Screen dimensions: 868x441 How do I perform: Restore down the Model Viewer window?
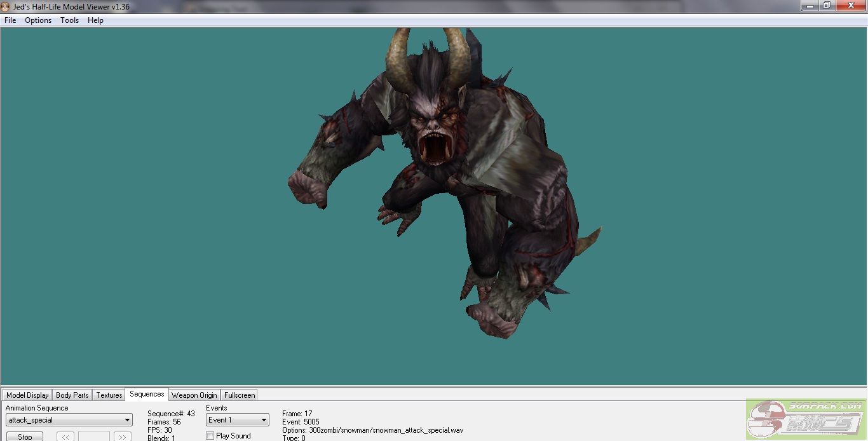point(827,6)
